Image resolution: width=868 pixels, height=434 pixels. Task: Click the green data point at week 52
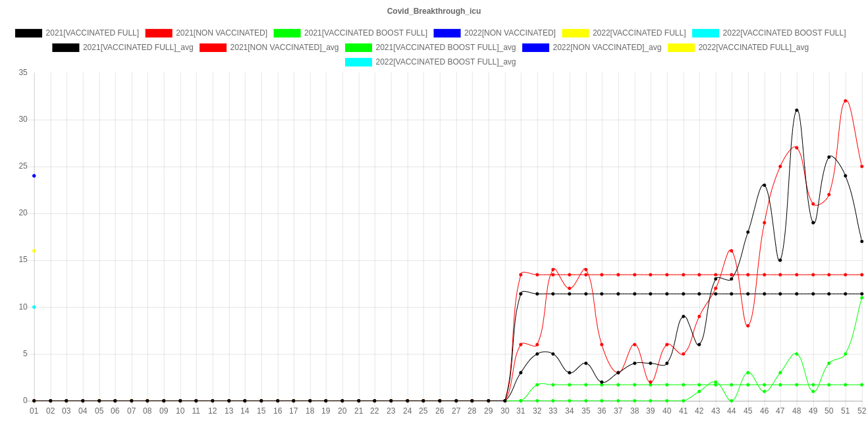click(x=861, y=298)
